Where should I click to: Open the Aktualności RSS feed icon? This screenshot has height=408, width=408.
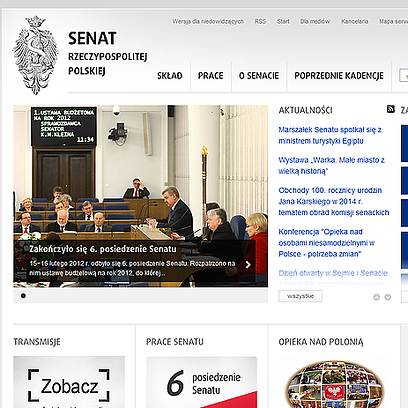[x=391, y=109]
